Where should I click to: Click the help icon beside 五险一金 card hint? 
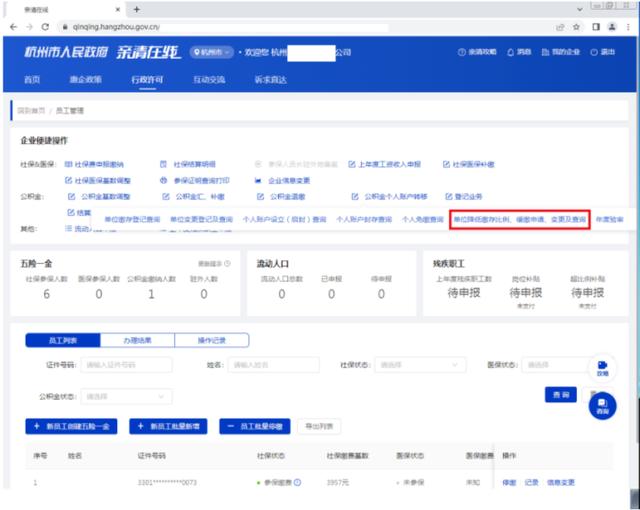point(227,264)
